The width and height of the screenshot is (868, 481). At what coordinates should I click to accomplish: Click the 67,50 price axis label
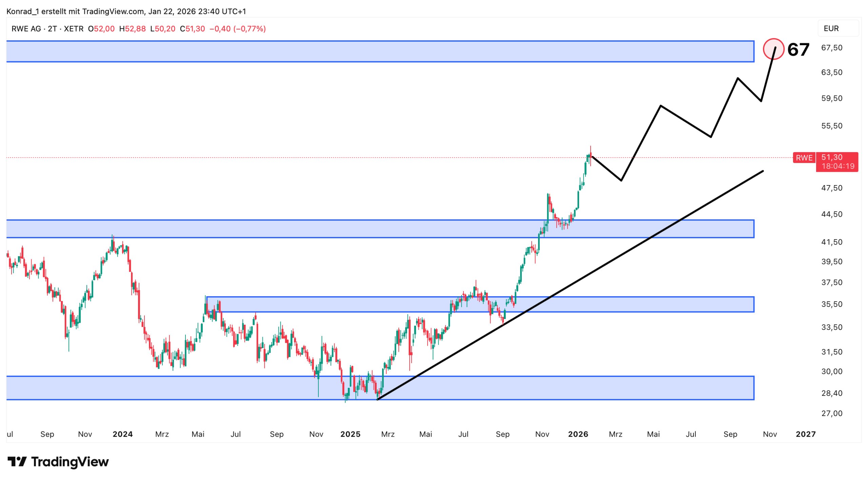(831, 47)
